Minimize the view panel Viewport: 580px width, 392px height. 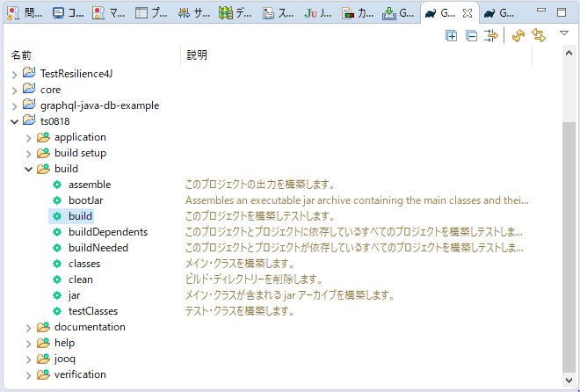[541, 11]
